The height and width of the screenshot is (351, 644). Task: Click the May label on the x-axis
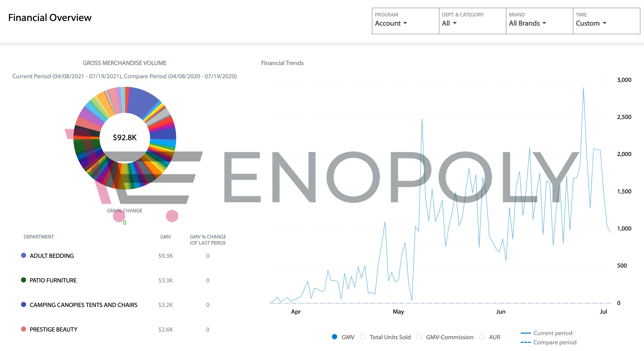pyautogui.click(x=398, y=312)
